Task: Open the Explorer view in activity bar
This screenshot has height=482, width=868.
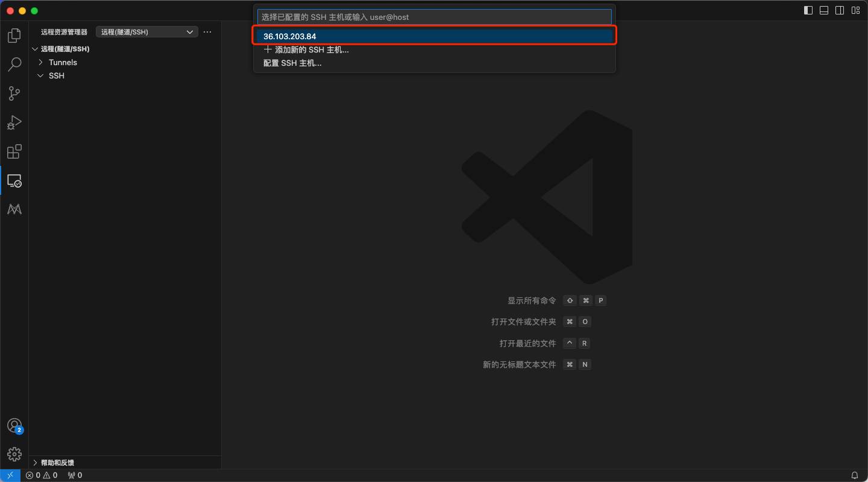Action: coord(14,36)
